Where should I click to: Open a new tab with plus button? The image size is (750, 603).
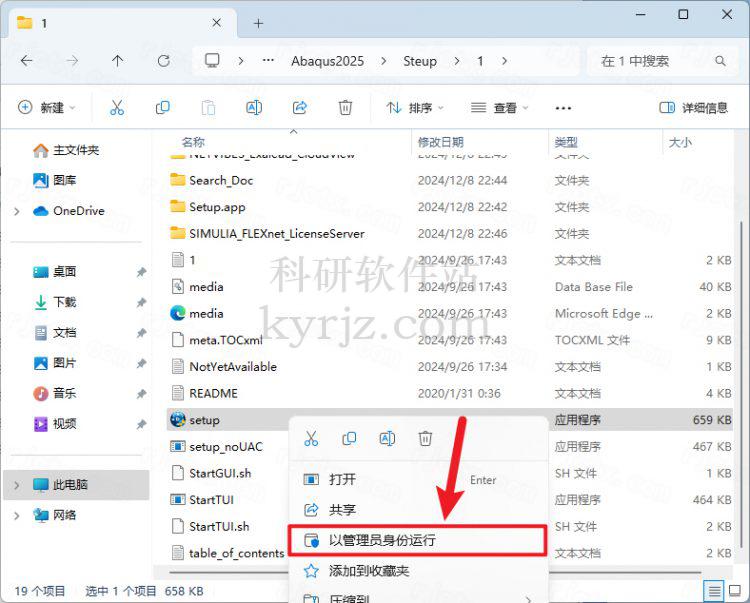pyautogui.click(x=258, y=23)
